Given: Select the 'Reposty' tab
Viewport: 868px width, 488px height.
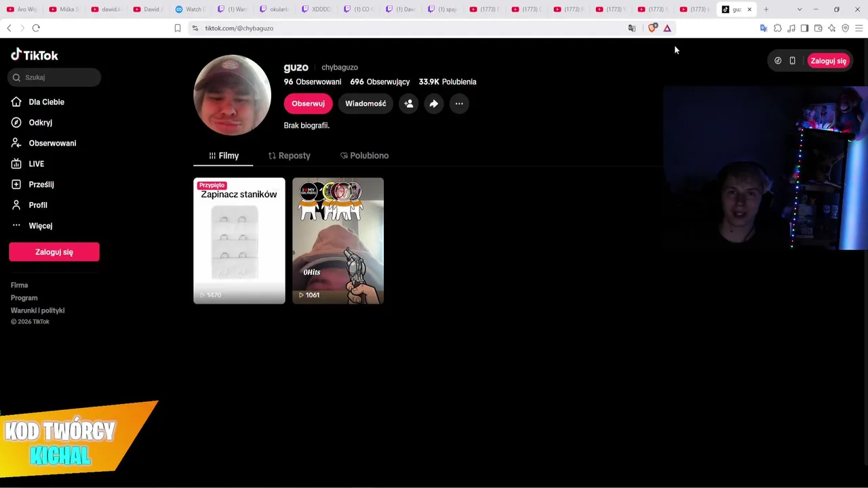Looking at the screenshot, I should pyautogui.click(x=290, y=156).
